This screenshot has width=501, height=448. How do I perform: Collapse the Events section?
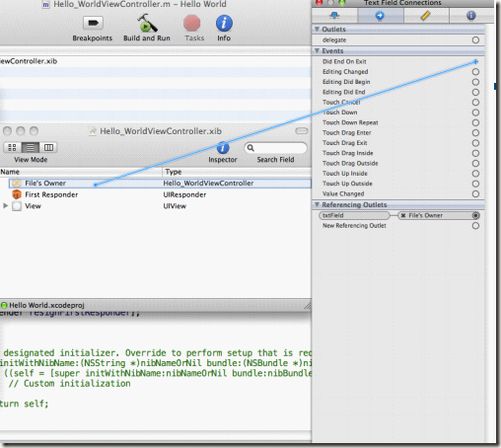coord(317,51)
